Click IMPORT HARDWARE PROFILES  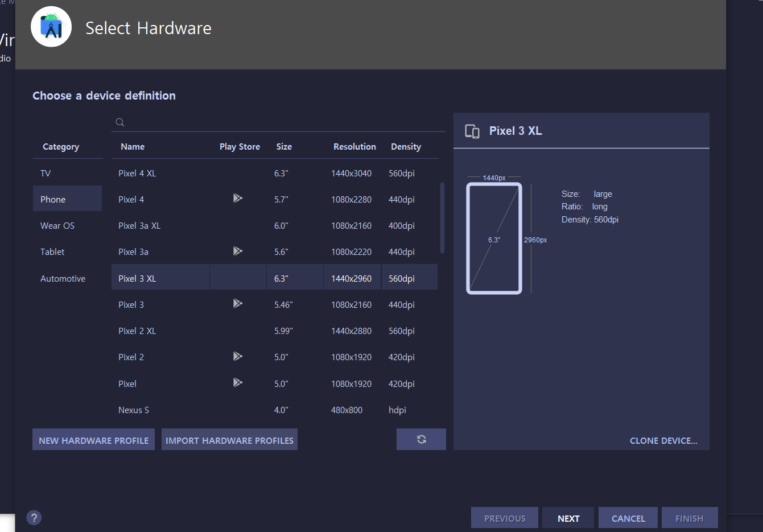(229, 439)
